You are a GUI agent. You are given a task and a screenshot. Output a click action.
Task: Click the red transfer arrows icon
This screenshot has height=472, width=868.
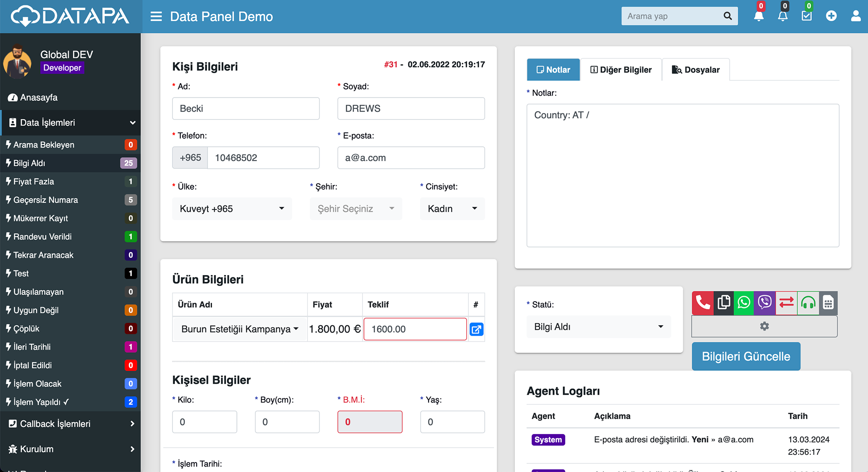pyautogui.click(x=787, y=303)
